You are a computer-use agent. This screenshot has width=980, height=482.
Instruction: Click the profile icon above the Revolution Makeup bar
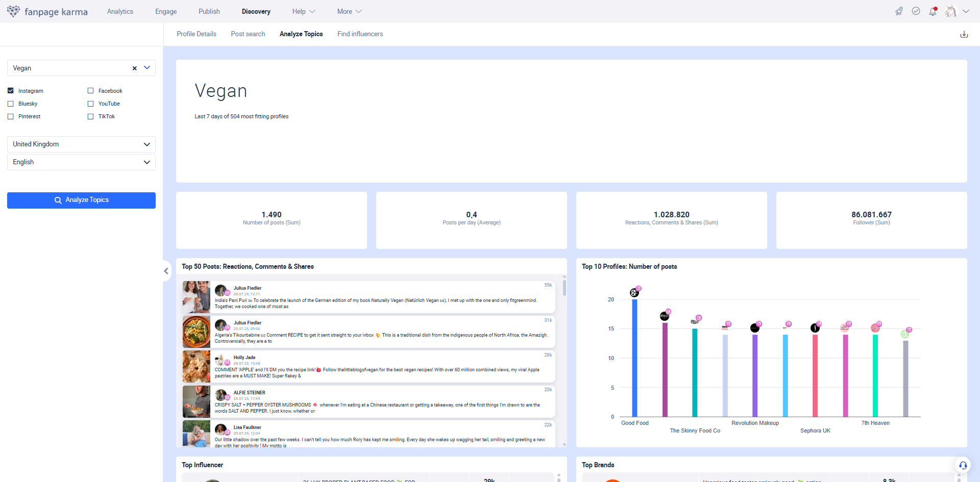click(x=755, y=327)
